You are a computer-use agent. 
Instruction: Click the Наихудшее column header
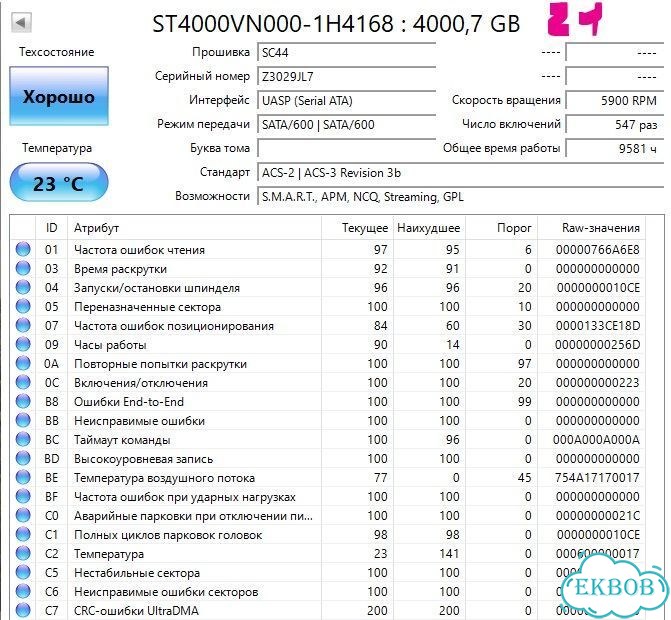pyautogui.click(x=429, y=228)
